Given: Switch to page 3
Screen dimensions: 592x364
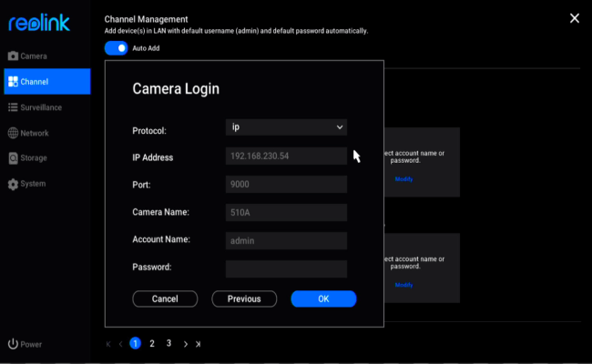Looking at the screenshot, I should click(x=168, y=343).
